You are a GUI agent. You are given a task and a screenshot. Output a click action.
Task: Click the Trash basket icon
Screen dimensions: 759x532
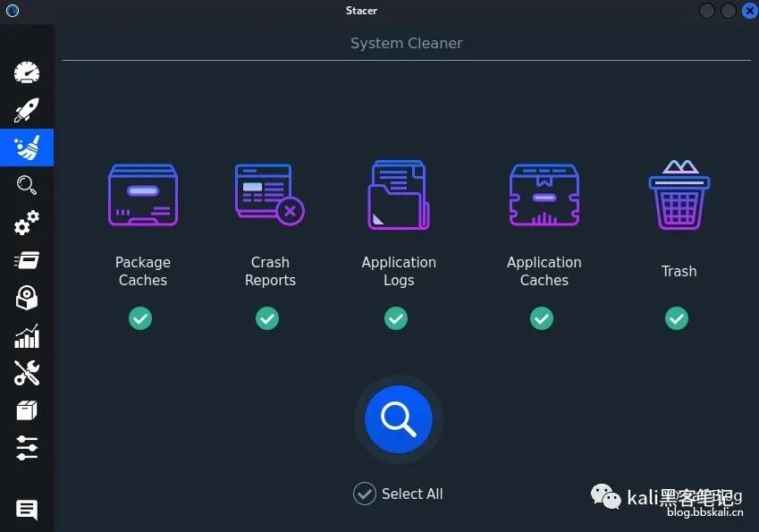(x=679, y=195)
